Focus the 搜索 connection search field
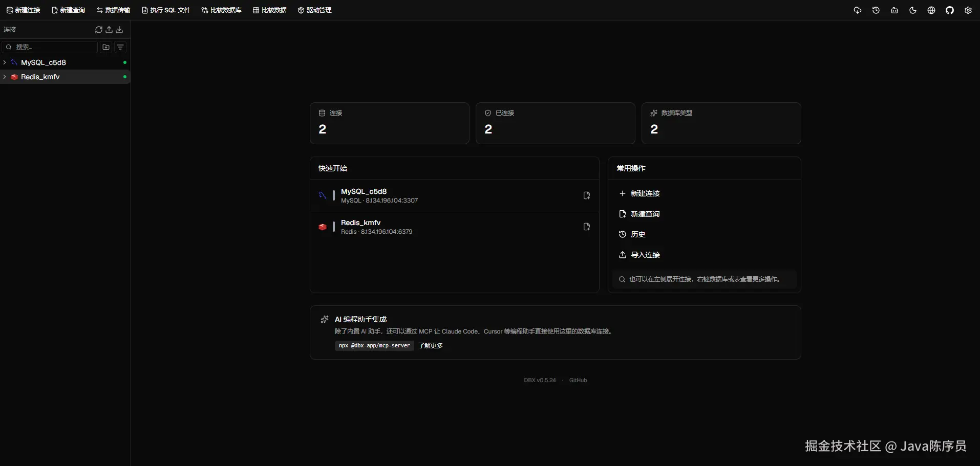This screenshot has width=980, height=466. click(50, 47)
